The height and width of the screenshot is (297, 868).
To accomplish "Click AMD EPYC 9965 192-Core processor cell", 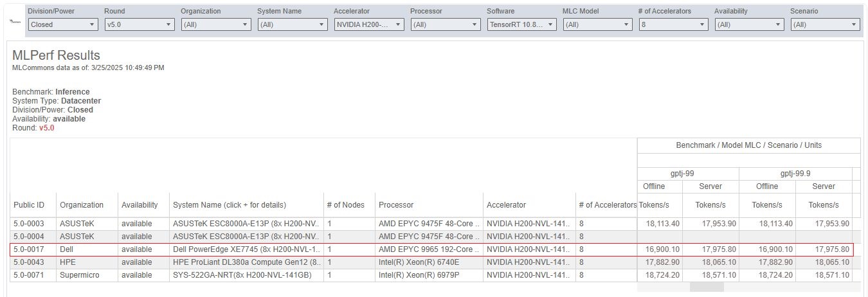I will pyautogui.click(x=429, y=249).
